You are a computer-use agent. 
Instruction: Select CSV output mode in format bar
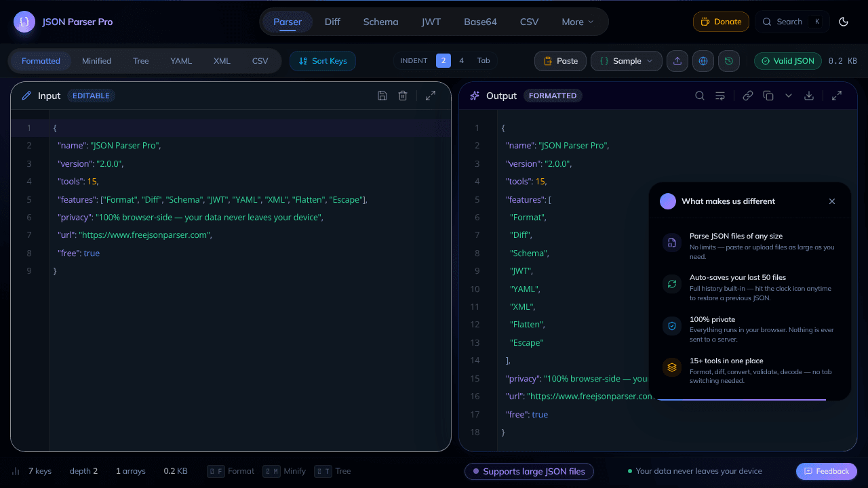tap(260, 61)
